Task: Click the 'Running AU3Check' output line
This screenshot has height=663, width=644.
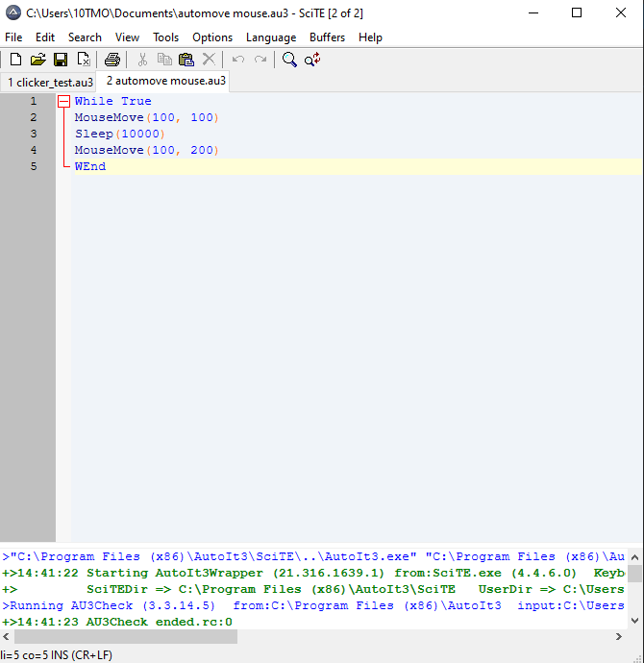Action: click(x=313, y=605)
